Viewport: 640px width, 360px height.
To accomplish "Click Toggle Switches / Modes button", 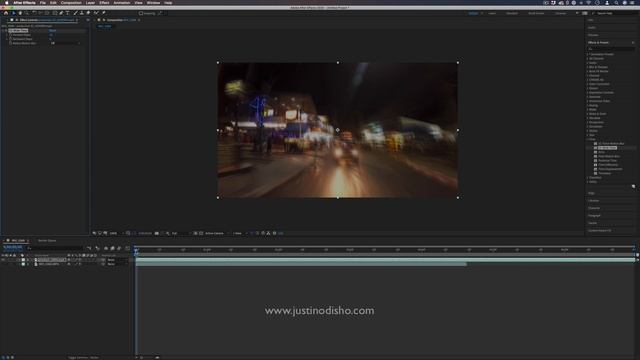I will pos(83,358).
